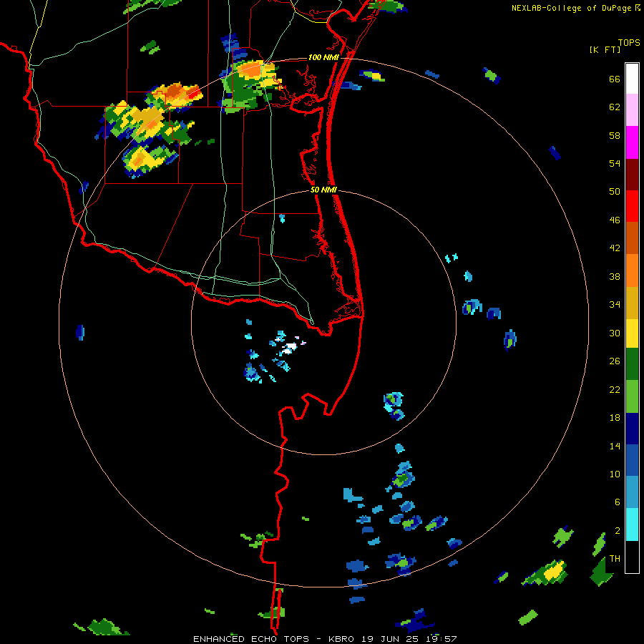Click the [K FT] units label
Viewport: 644px width, 644px height.
point(605,49)
